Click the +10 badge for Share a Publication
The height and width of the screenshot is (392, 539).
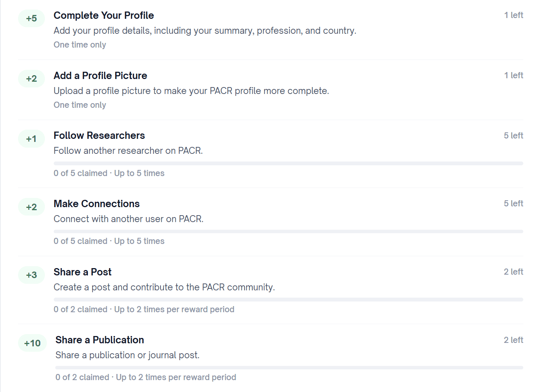click(32, 343)
